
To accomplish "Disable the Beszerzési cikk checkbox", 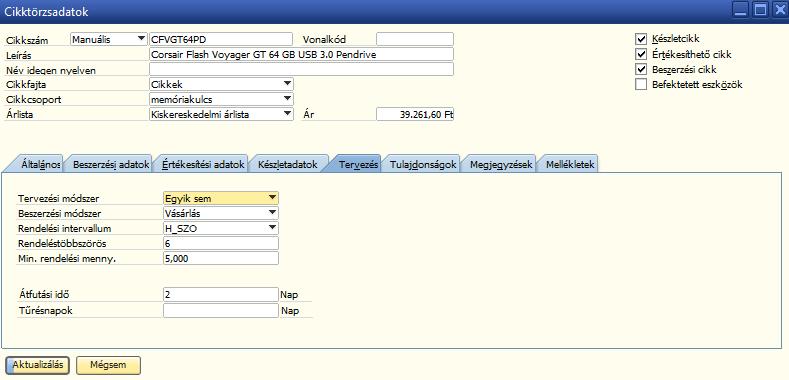I will click(x=641, y=69).
